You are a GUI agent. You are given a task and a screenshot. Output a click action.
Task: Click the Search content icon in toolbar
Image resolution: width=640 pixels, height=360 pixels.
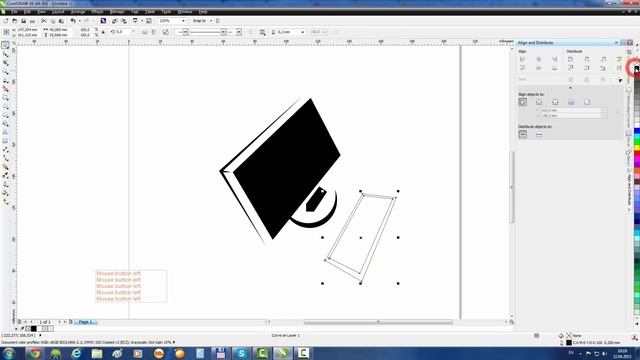pyautogui.click(x=103, y=21)
